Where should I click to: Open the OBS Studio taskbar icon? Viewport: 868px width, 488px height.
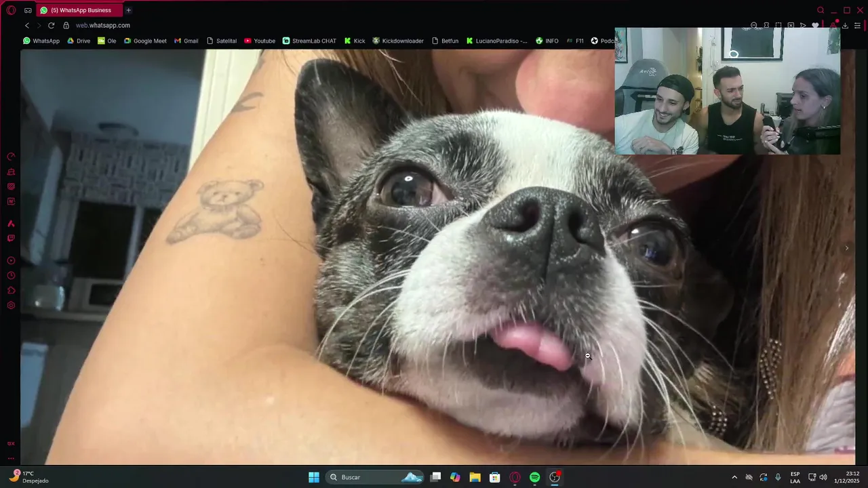pos(555,477)
